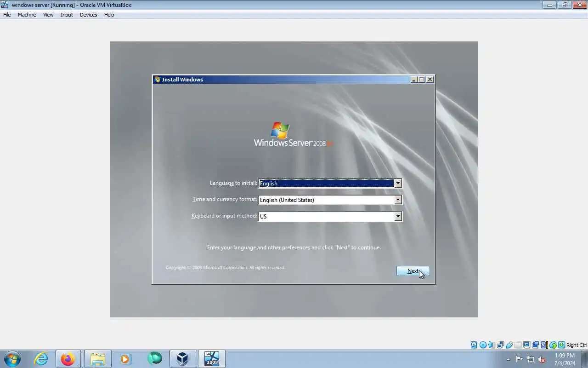
Task: Open the Input menu
Action: tap(67, 15)
